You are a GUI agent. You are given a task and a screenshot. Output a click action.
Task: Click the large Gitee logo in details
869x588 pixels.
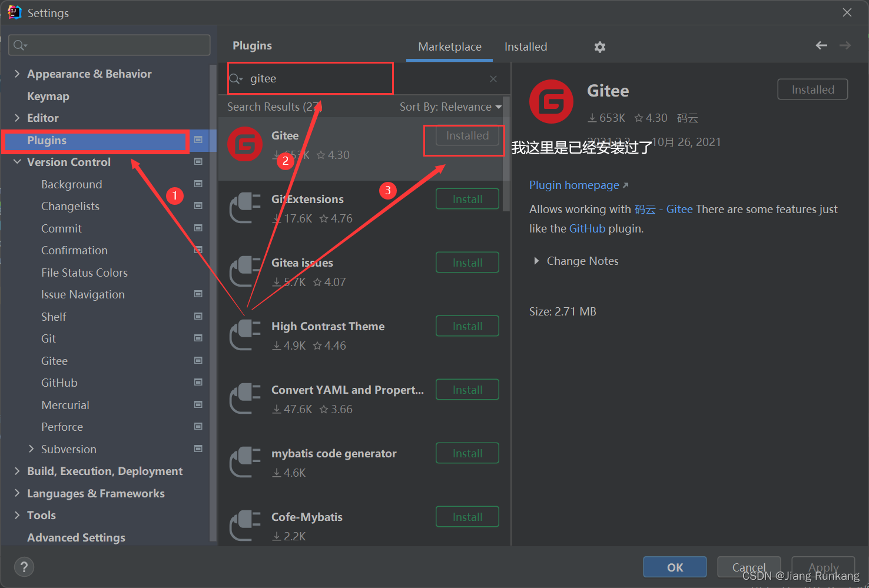[551, 102]
